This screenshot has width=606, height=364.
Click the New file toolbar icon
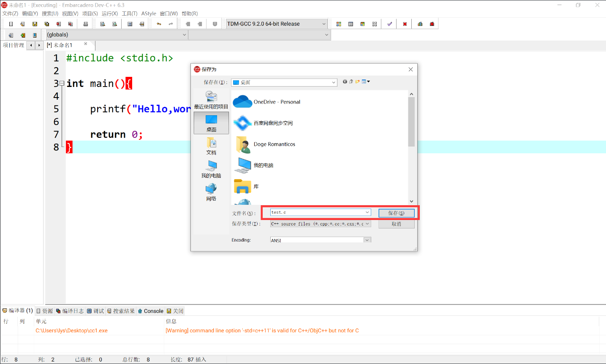tap(11, 24)
